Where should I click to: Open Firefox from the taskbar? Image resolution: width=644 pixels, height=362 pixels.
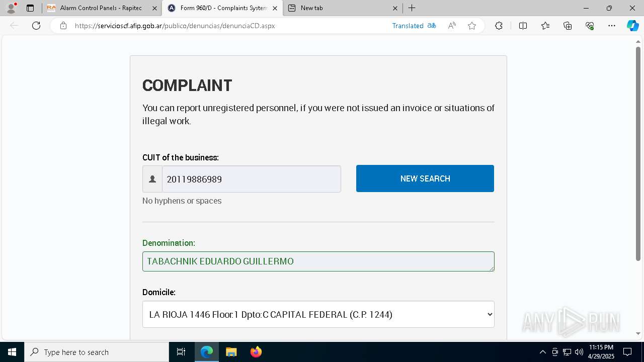point(256,352)
